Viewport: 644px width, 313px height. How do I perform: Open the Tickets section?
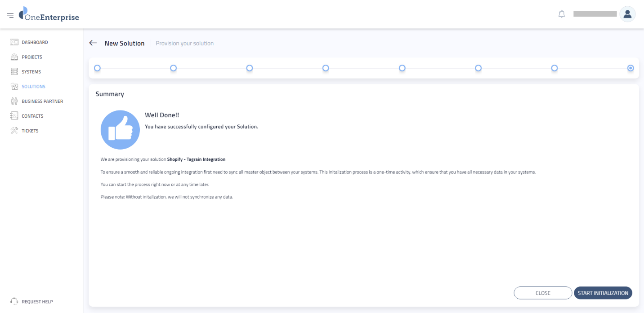pyautogui.click(x=30, y=130)
